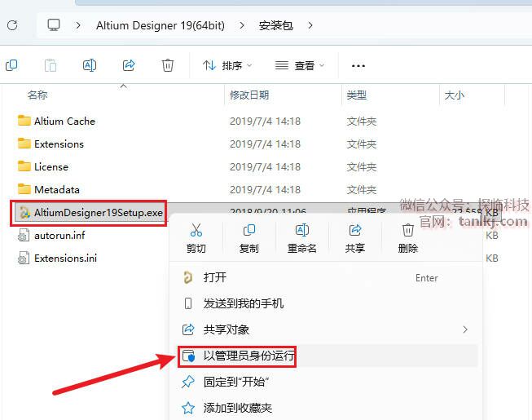Image resolution: width=532 pixels, height=420 pixels.
Task: Click the toolbar Paste icon
Action: coord(51,65)
